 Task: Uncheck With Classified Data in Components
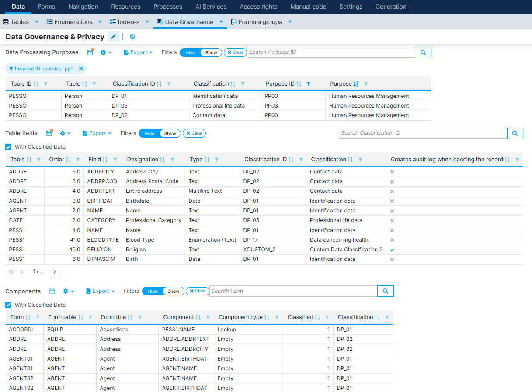click(8, 305)
